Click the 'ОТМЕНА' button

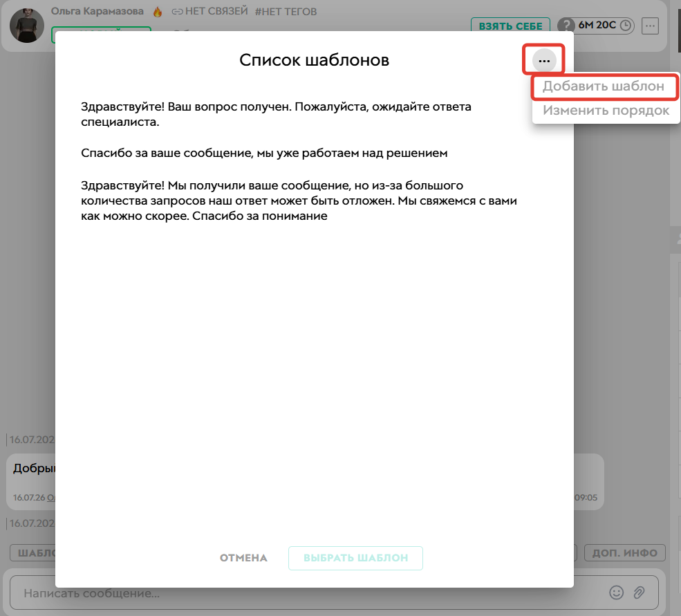tap(243, 558)
